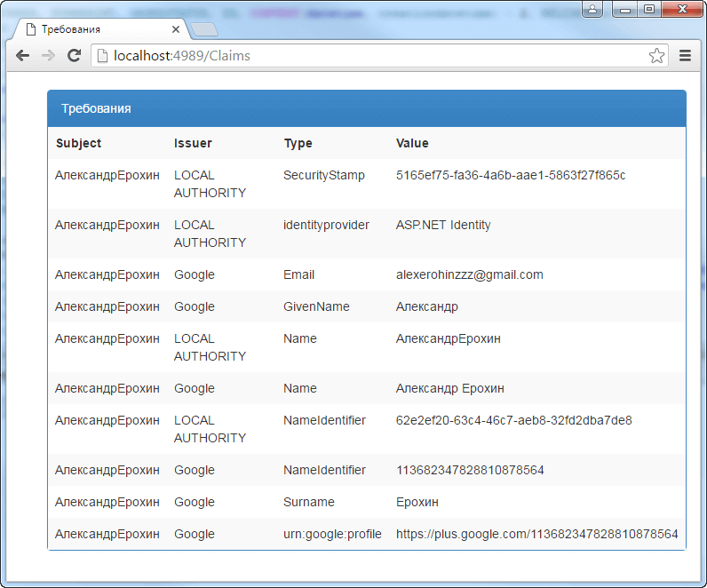Image resolution: width=707 pixels, height=588 pixels.
Task: Select the value 5165ef75-fa36-4a6b-aae1-5863f27f865c
Action: [x=511, y=175]
